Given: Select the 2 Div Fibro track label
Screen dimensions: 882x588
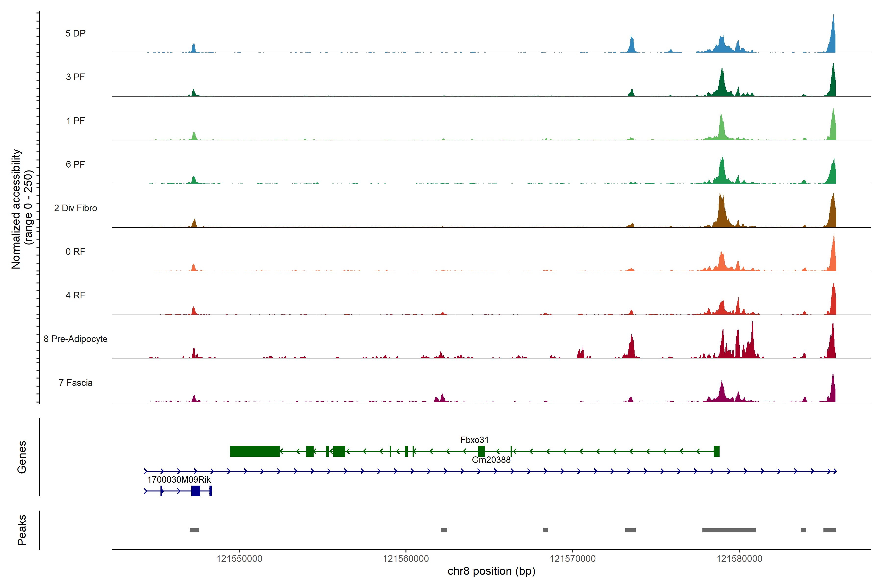Looking at the screenshot, I should click(x=75, y=208).
